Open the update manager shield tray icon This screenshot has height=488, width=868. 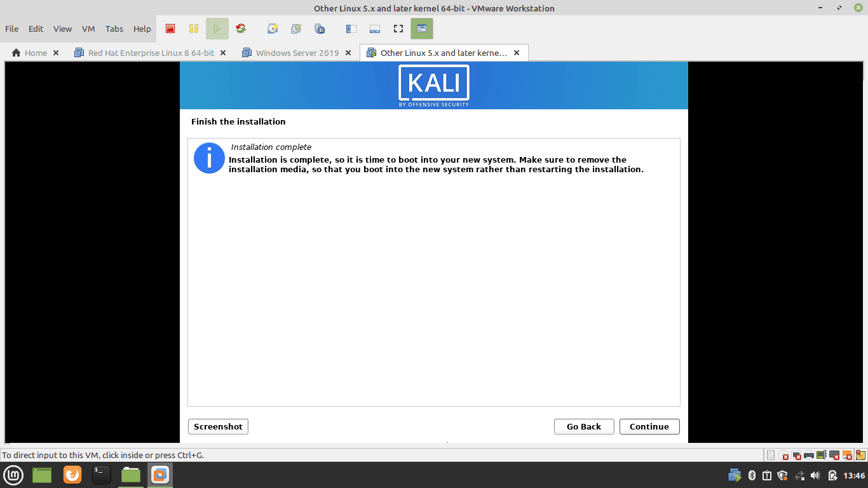[783, 475]
